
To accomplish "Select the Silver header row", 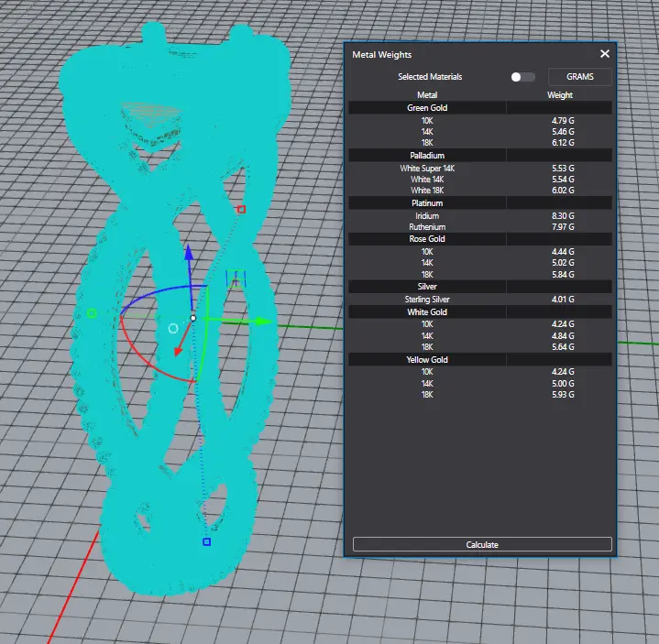I will pos(480,287).
